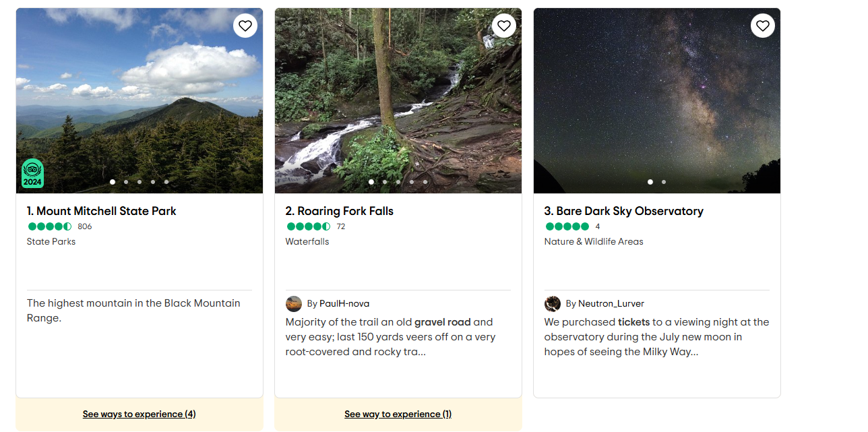This screenshot has width=868, height=432.
Task: Click heart icon on Bare Dark Sky Observatory
Action: [x=763, y=26]
